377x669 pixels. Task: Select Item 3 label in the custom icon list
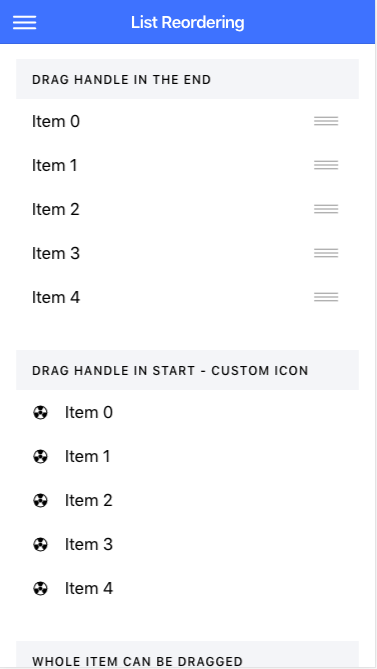point(89,544)
